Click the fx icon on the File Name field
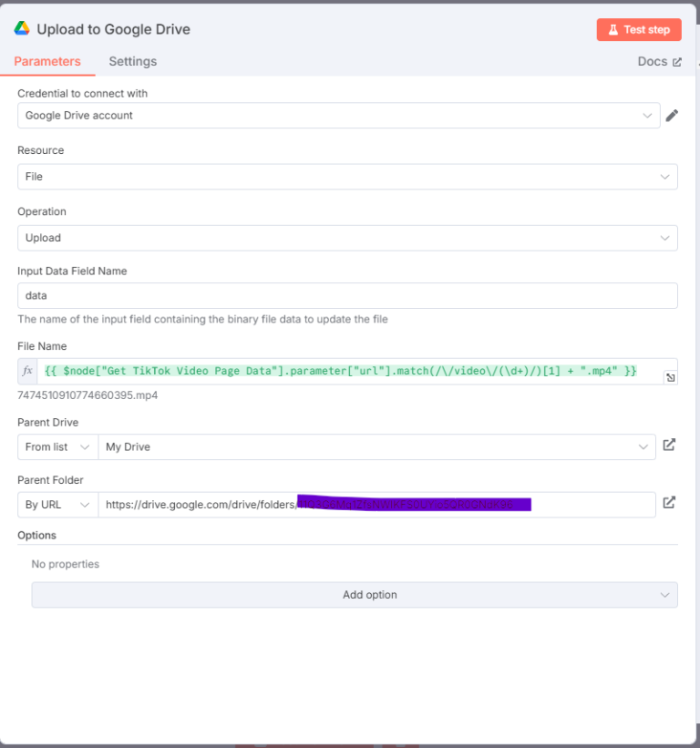 click(26, 371)
